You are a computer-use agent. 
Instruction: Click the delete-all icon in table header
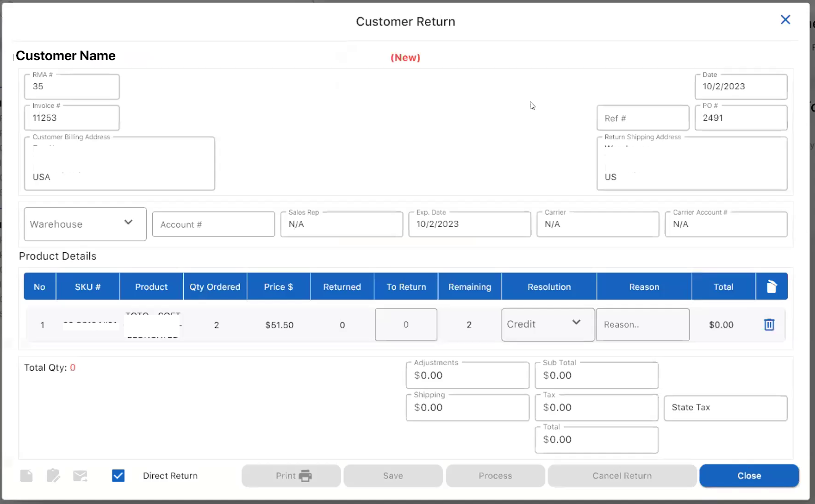click(771, 287)
